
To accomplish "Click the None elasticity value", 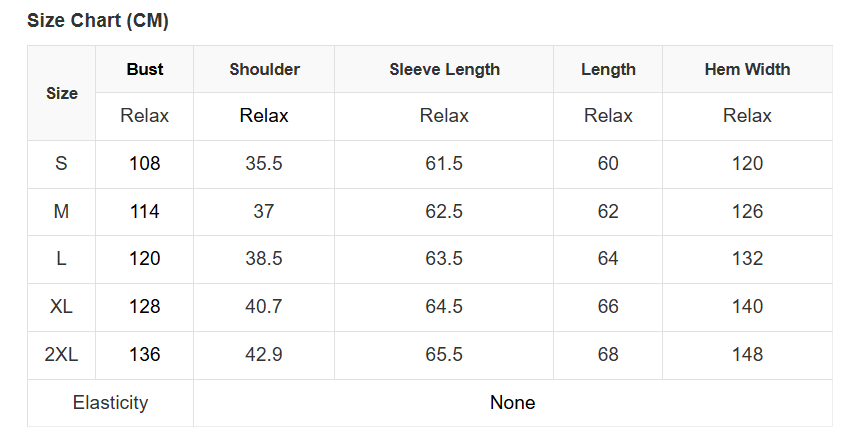I will (x=512, y=403).
